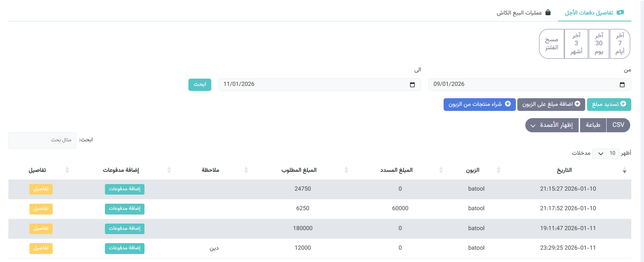Sort by the إضافة مدفوعات column header

click(x=121, y=170)
